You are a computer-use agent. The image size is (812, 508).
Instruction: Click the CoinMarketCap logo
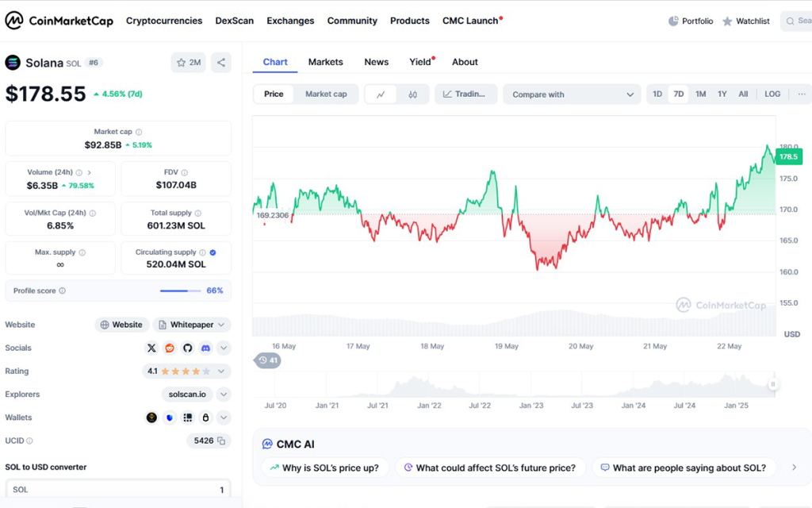click(x=59, y=21)
